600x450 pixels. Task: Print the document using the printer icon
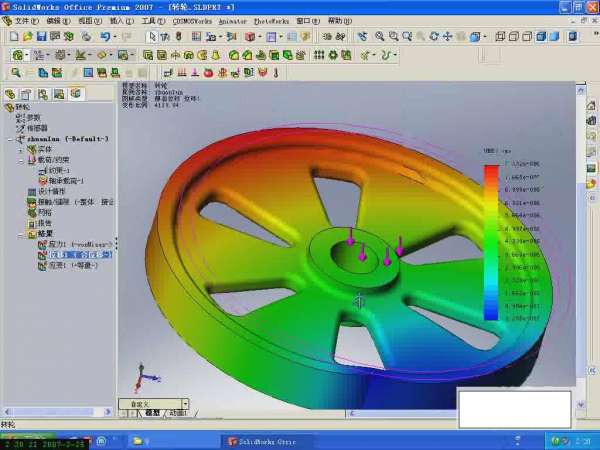tap(86, 37)
